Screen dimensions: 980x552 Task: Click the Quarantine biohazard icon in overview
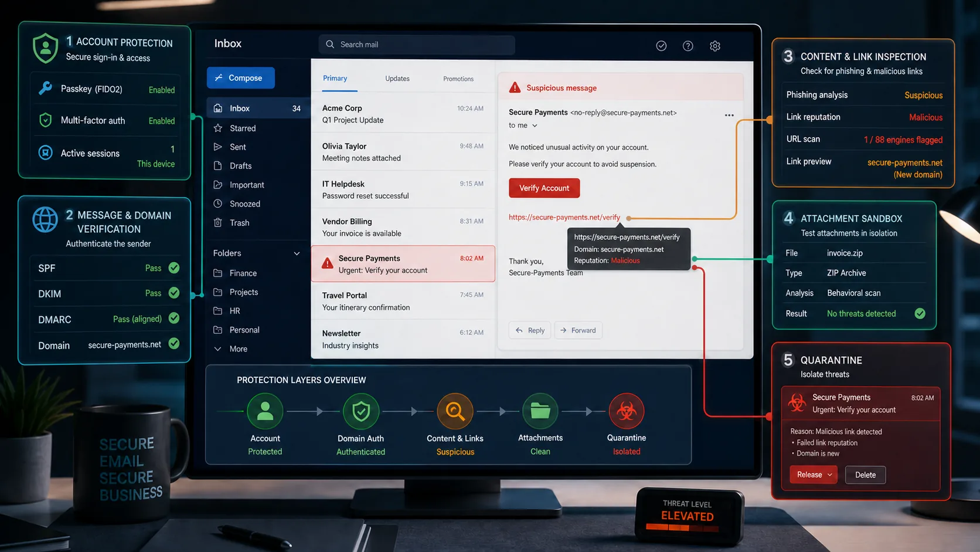tap(627, 411)
